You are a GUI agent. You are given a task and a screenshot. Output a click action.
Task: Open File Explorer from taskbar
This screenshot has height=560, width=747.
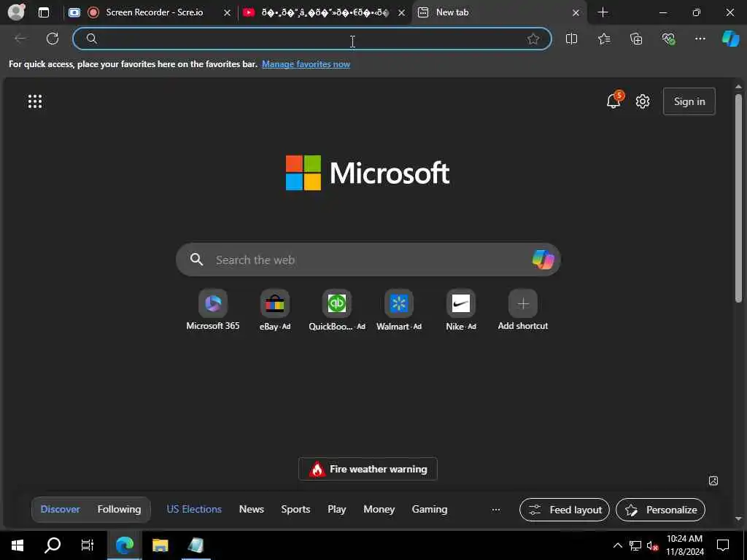tap(160, 545)
